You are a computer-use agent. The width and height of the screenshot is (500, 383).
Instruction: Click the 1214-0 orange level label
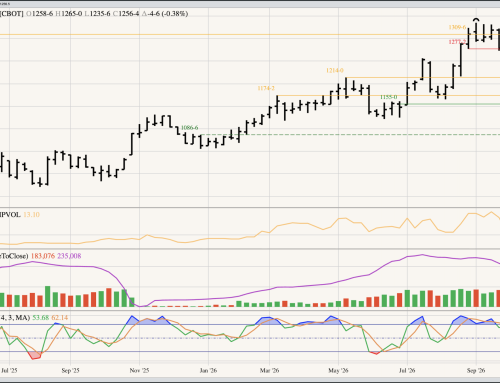[x=335, y=70]
